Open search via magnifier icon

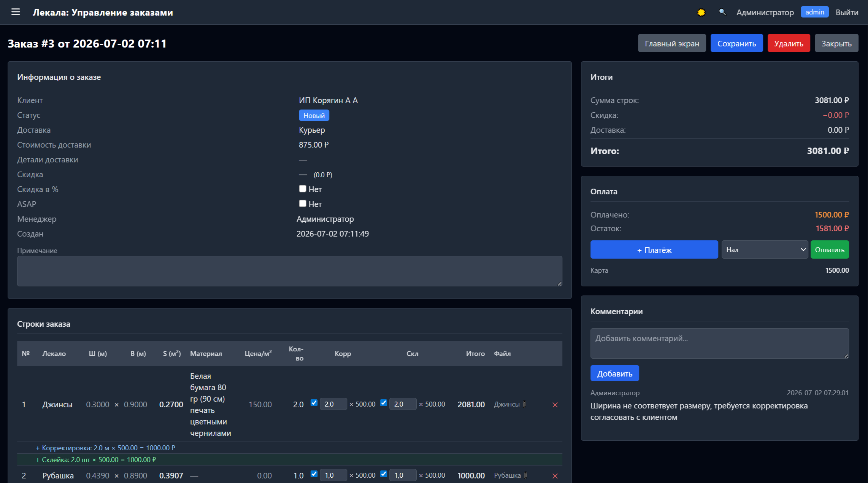[x=722, y=12]
